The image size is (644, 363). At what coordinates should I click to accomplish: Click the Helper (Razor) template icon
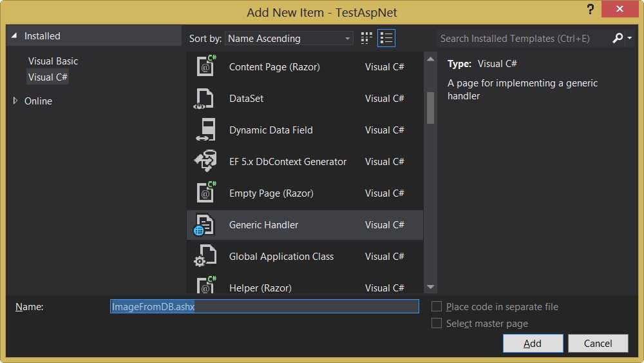206,285
